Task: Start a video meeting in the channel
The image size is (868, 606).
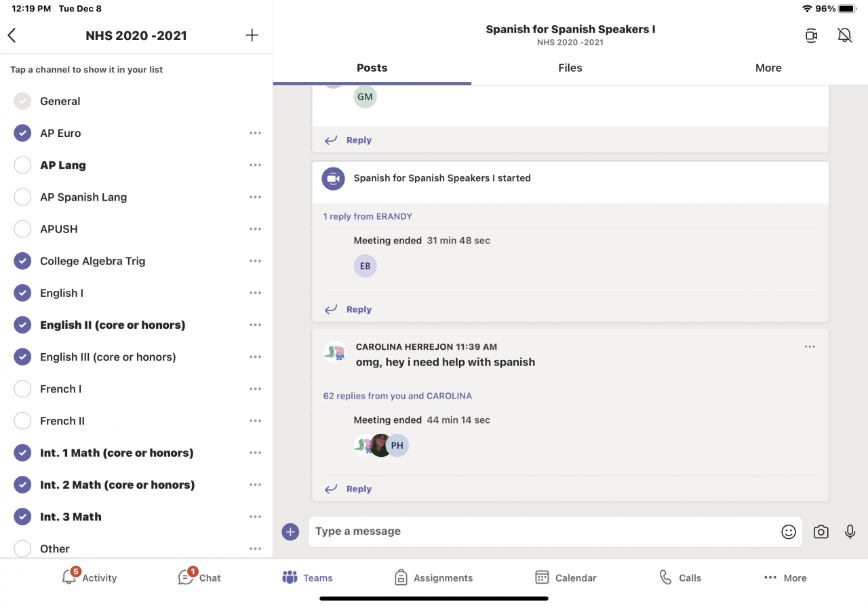Action: click(811, 36)
